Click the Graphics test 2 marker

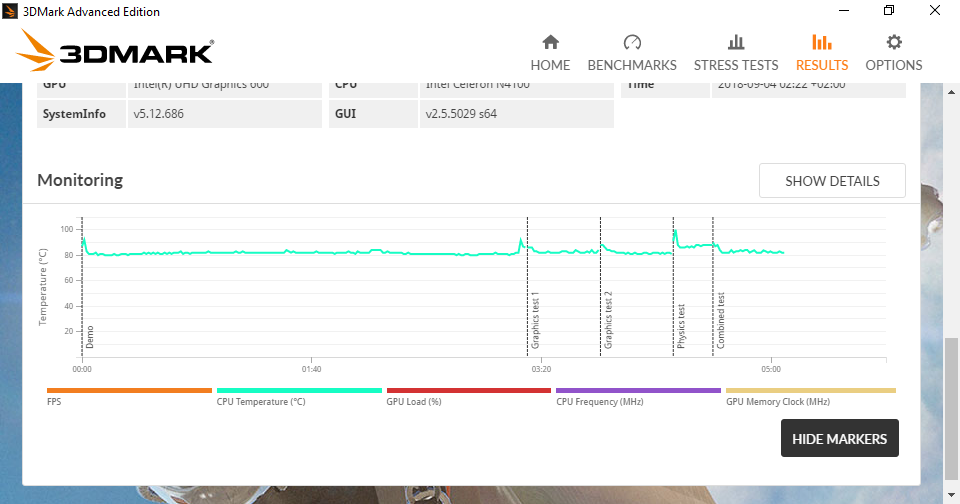pyautogui.click(x=601, y=287)
